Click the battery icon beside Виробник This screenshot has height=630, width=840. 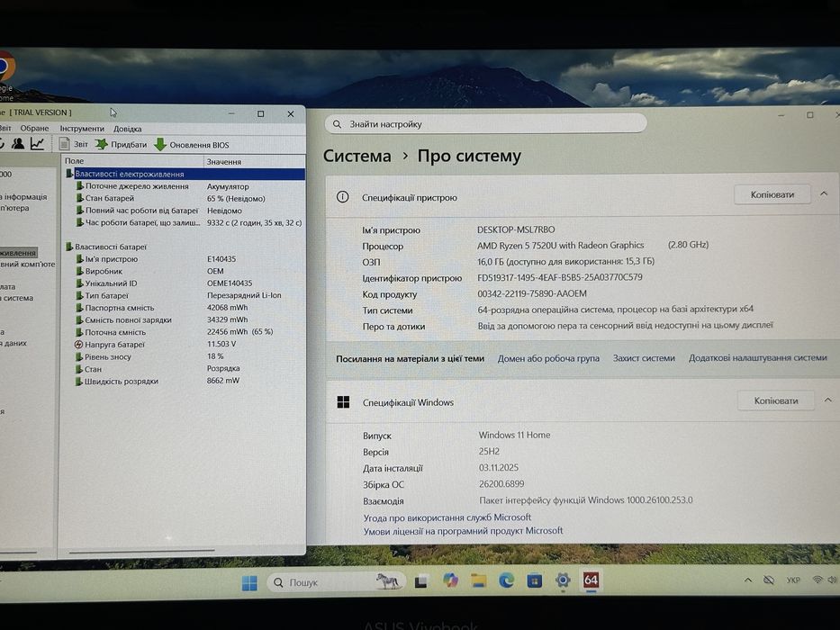tap(79, 271)
